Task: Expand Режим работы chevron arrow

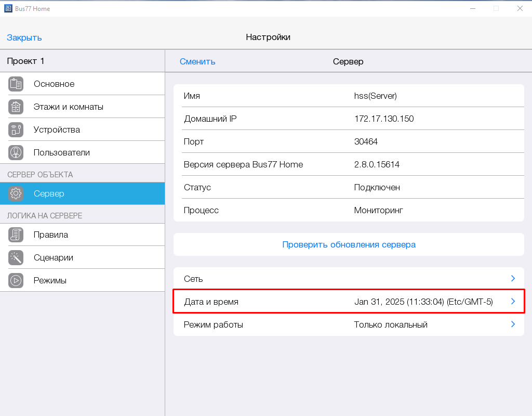Action: point(512,324)
